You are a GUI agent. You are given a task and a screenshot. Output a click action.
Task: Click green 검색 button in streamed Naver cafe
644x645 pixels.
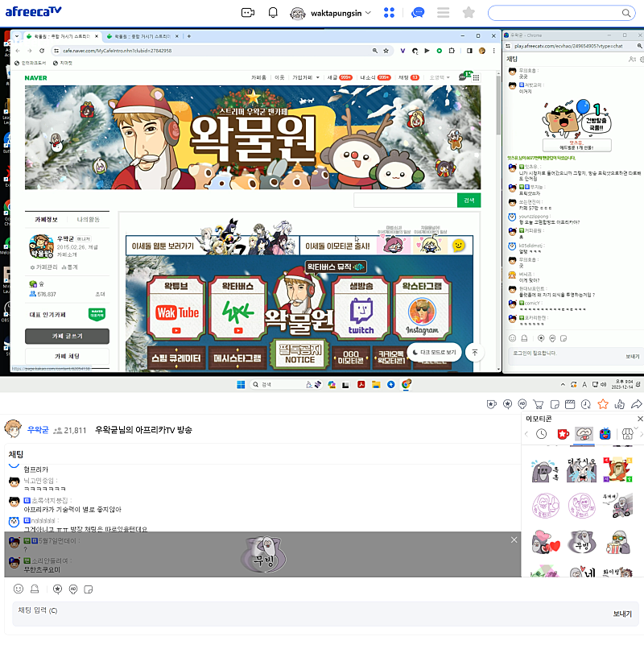pyautogui.click(x=469, y=201)
